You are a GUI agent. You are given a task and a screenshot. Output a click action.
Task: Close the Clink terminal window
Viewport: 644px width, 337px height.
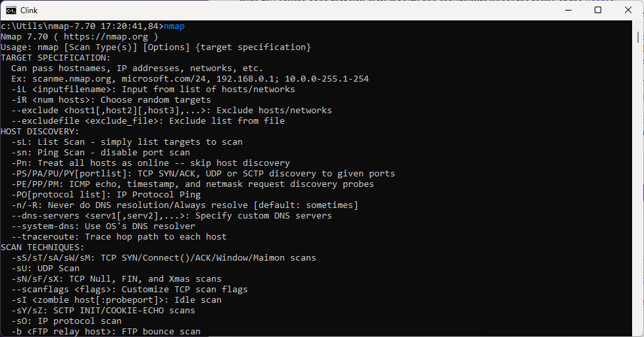[x=628, y=10]
